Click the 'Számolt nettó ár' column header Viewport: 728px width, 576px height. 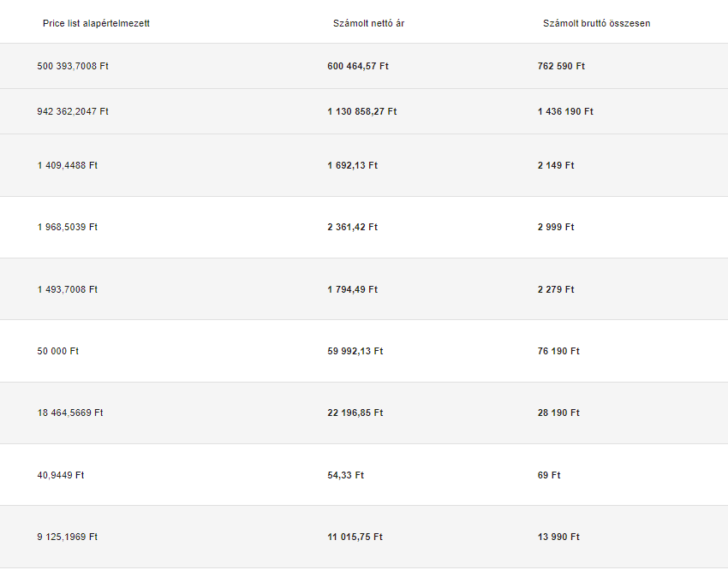point(368,23)
